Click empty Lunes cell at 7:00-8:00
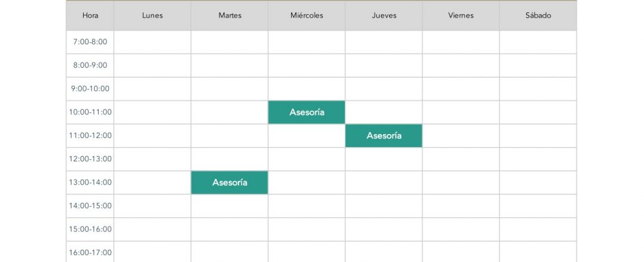 click(153, 42)
